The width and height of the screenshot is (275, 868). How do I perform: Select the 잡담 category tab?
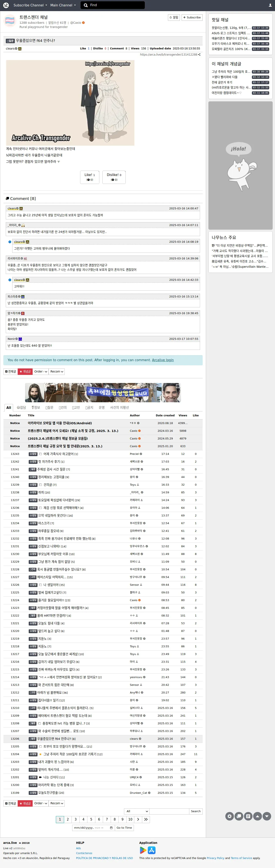(x=21, y=408)
